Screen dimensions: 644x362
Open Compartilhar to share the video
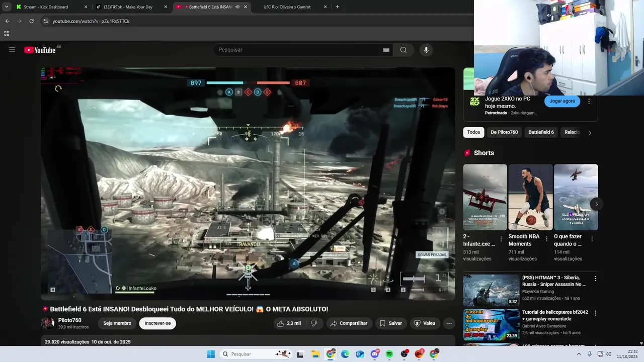point(349,323)
